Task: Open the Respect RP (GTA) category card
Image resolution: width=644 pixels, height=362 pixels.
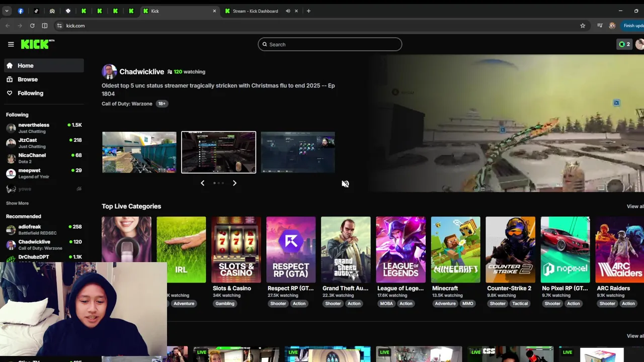Action: [291, 249]
